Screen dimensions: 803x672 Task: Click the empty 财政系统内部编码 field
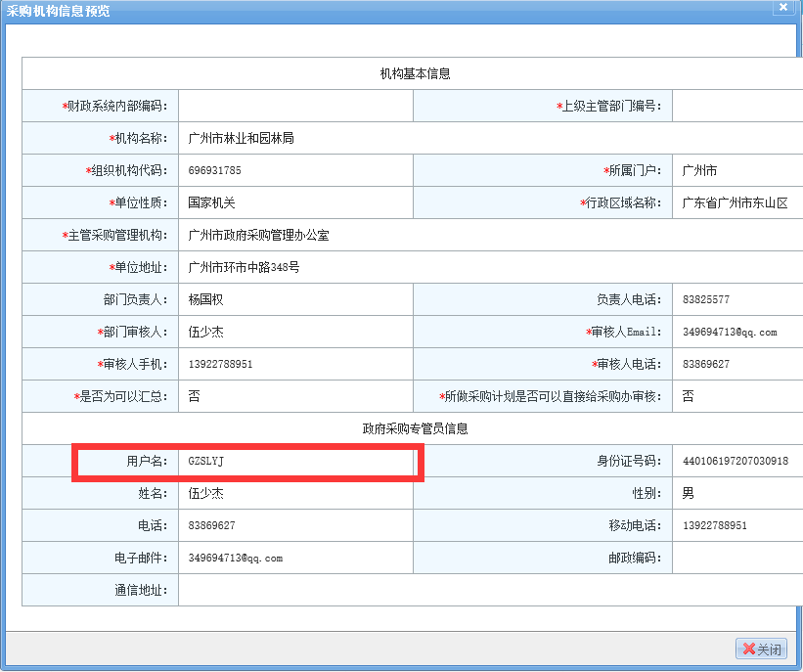point(294,106)
